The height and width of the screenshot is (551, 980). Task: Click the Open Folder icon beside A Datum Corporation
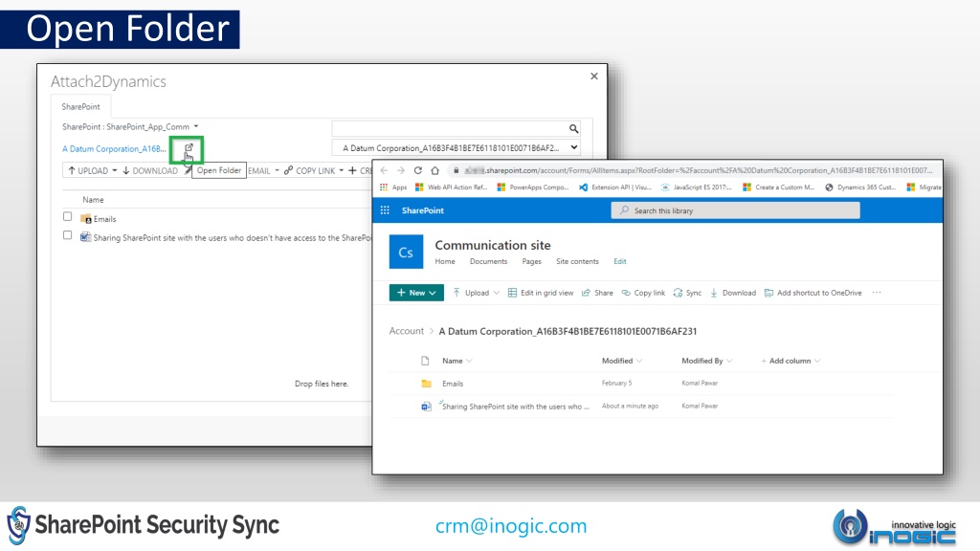189,148
